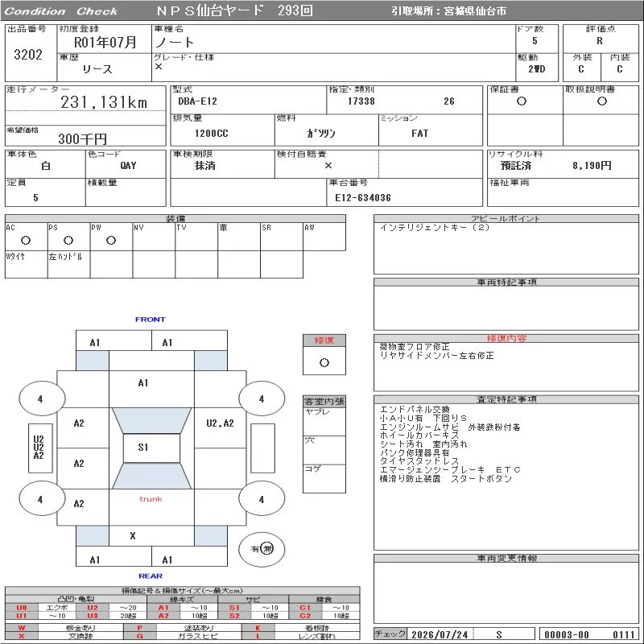Select the '車両変更情報' section header
644x644 pixels.
coord(506,558)
